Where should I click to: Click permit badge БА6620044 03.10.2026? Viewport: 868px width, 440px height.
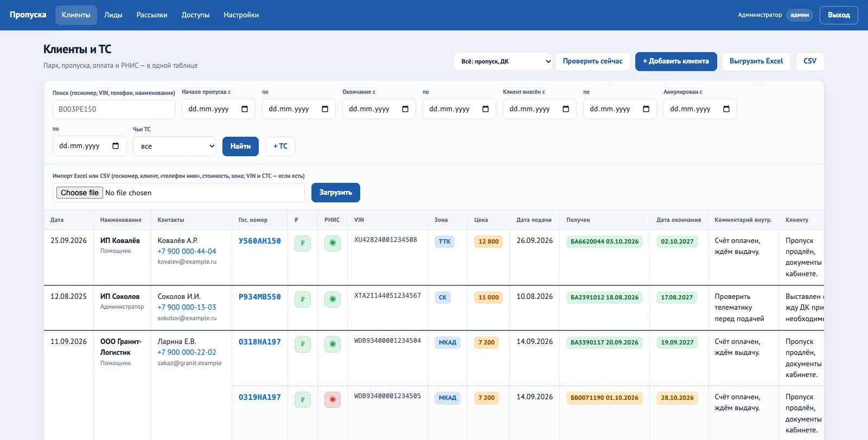click(605, 241)
